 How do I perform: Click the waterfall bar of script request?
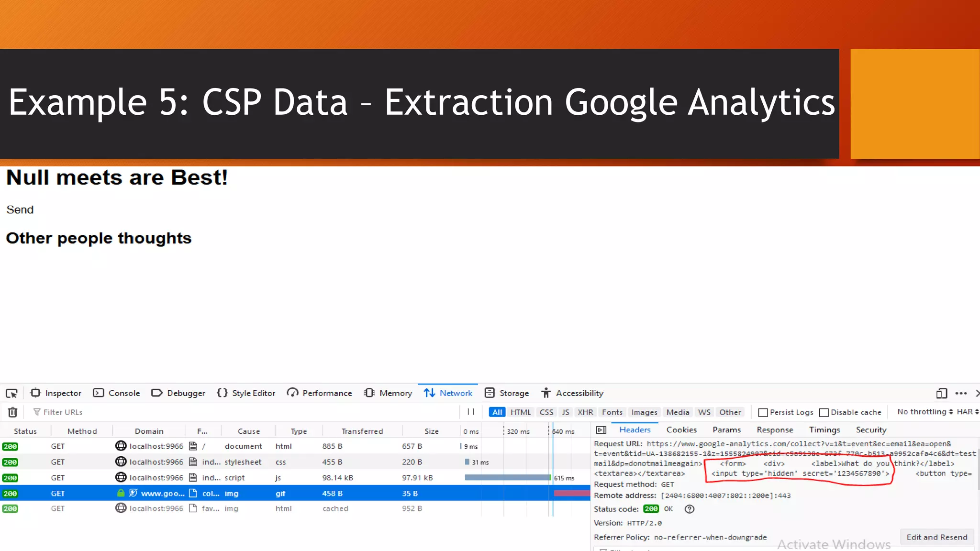pos(508,477)
